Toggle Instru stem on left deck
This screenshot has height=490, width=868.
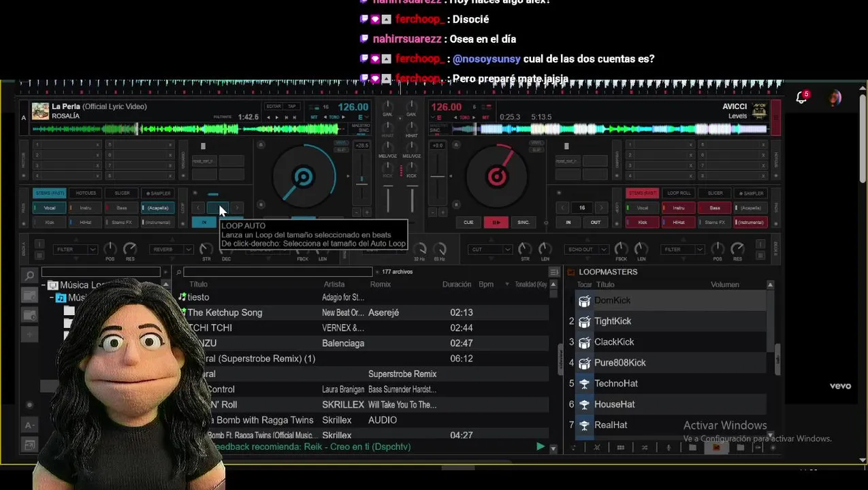pos(86,208)
